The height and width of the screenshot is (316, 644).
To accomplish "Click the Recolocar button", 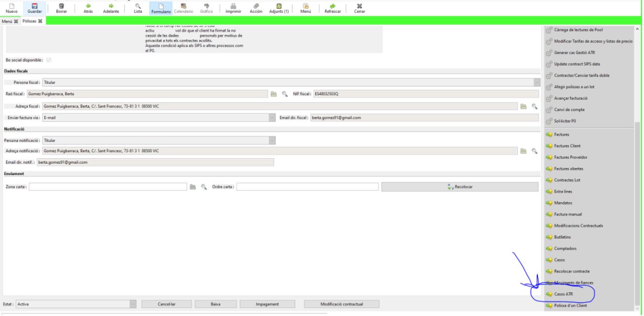I will [x=459, y=187].
